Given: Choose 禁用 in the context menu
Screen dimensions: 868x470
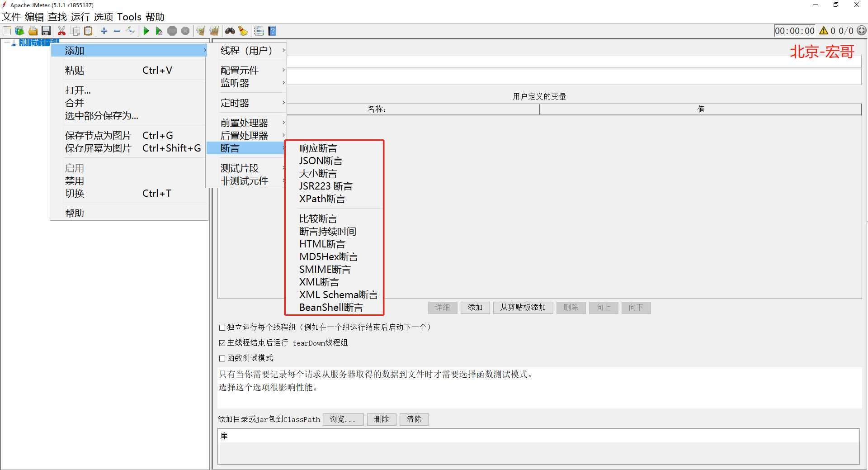Looking at the screenshot, I should pyautogui.click(x=129, y=181).
